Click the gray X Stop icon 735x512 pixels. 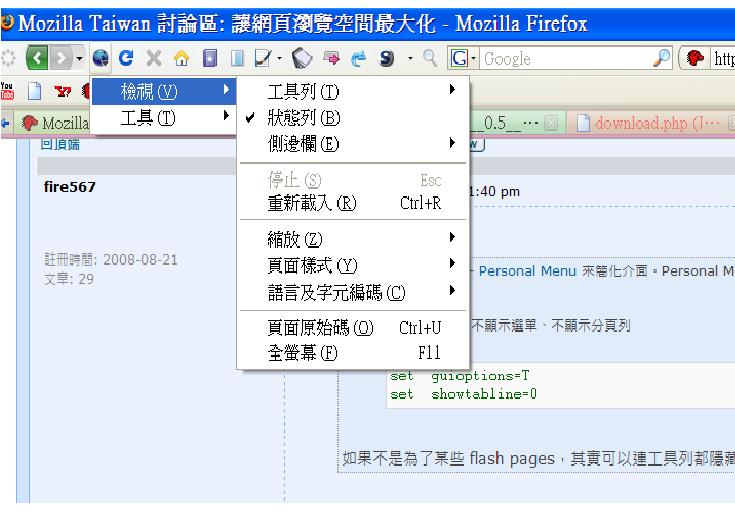[154, 59]
